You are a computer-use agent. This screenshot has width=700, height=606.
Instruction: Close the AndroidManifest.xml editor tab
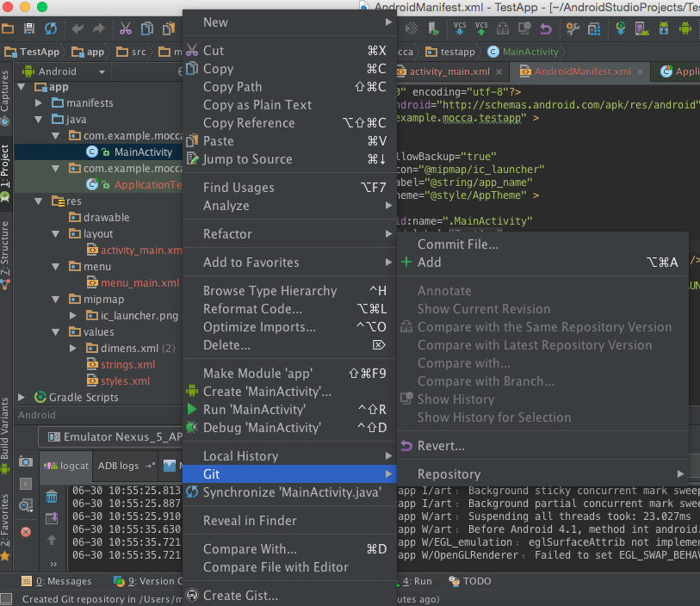click(641, 71)
